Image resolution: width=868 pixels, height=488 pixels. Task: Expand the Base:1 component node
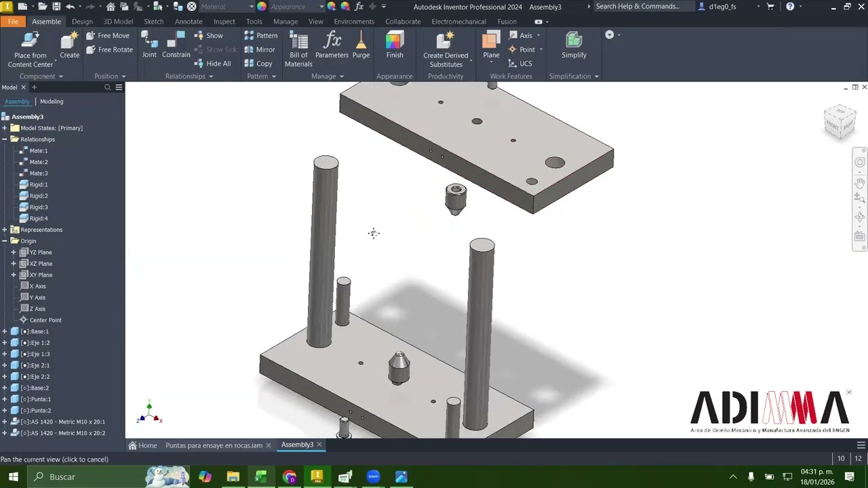pyautogui.click(x=5, y=331)
